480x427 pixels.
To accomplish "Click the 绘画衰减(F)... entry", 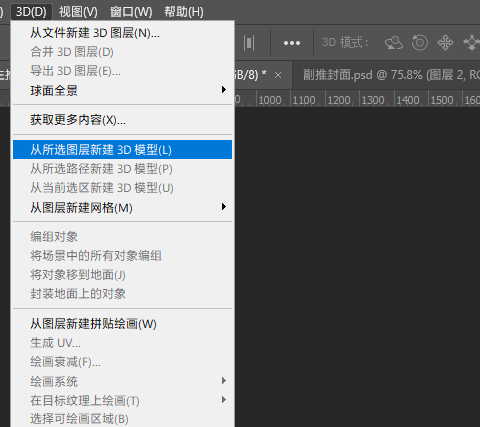I will 123,362.
